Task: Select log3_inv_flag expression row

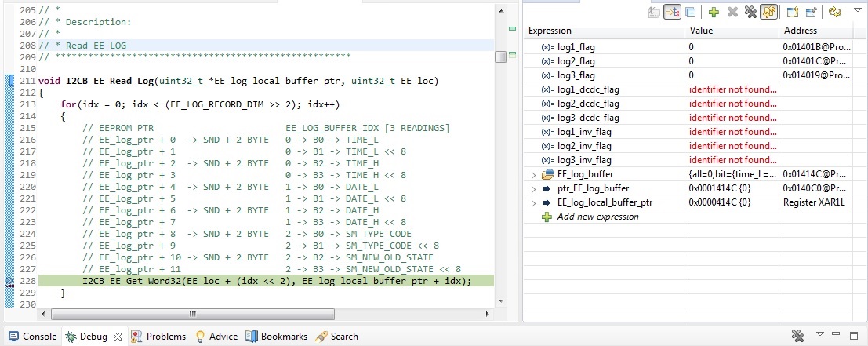Action: tap(695, 160)
